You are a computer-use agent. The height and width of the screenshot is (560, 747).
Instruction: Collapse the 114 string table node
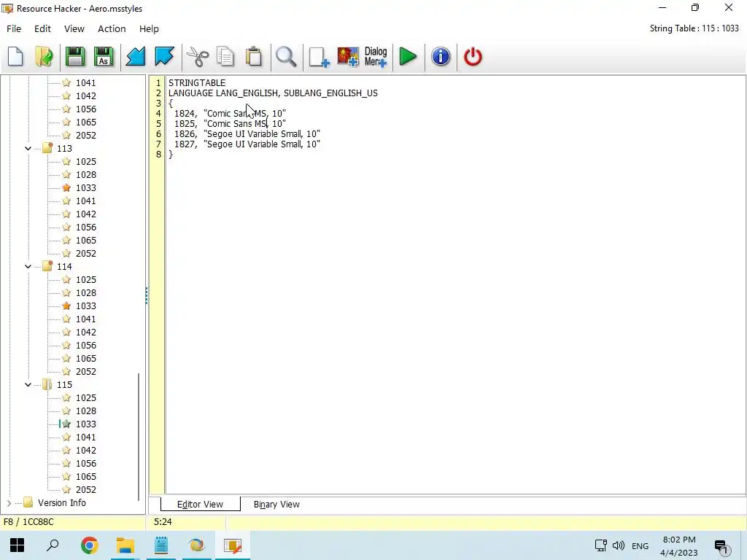click(28, 267)
